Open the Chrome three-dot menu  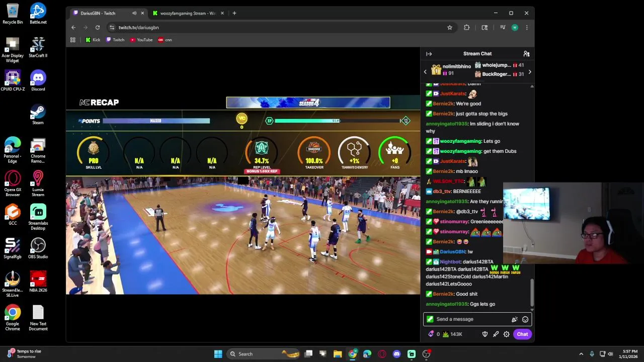pyautogui.click(x=527, y=28)
